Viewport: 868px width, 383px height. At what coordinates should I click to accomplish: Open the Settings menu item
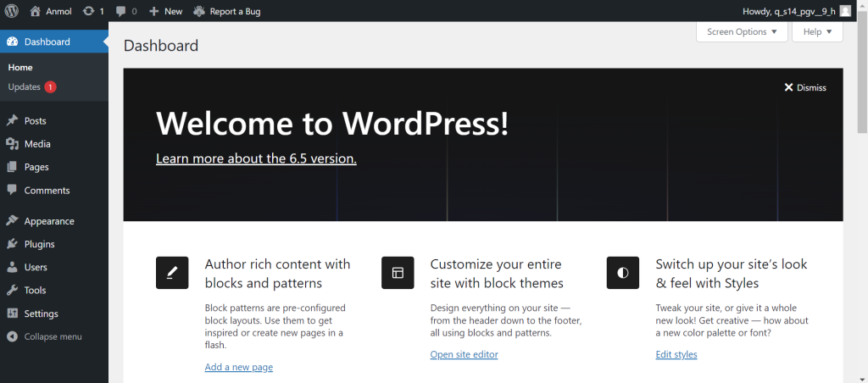(x=54, y=314)
